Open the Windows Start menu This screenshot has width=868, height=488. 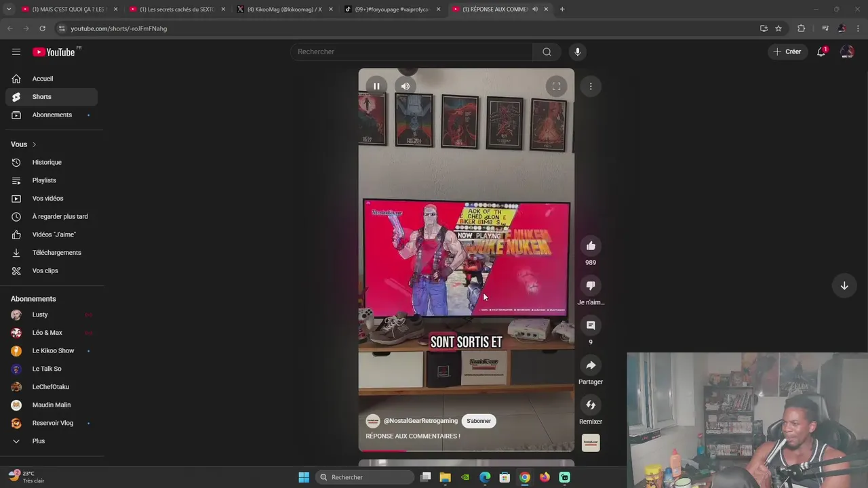[x=304, y=477]
